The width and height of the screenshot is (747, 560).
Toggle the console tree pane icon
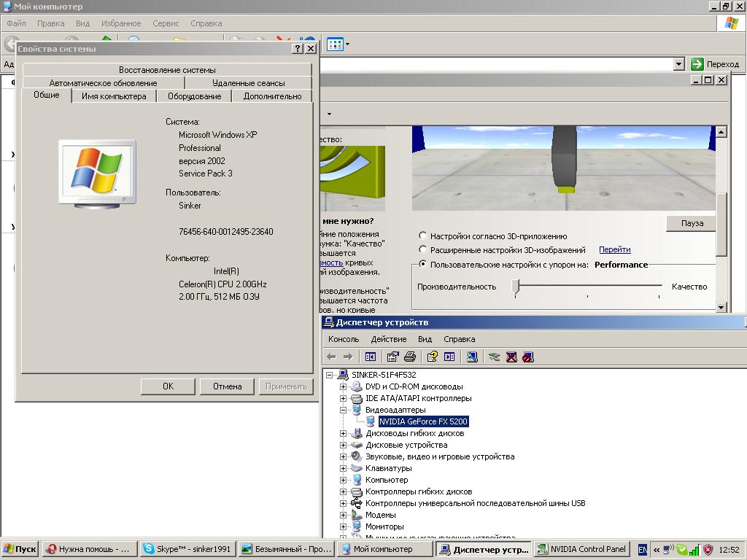[370, 357]
